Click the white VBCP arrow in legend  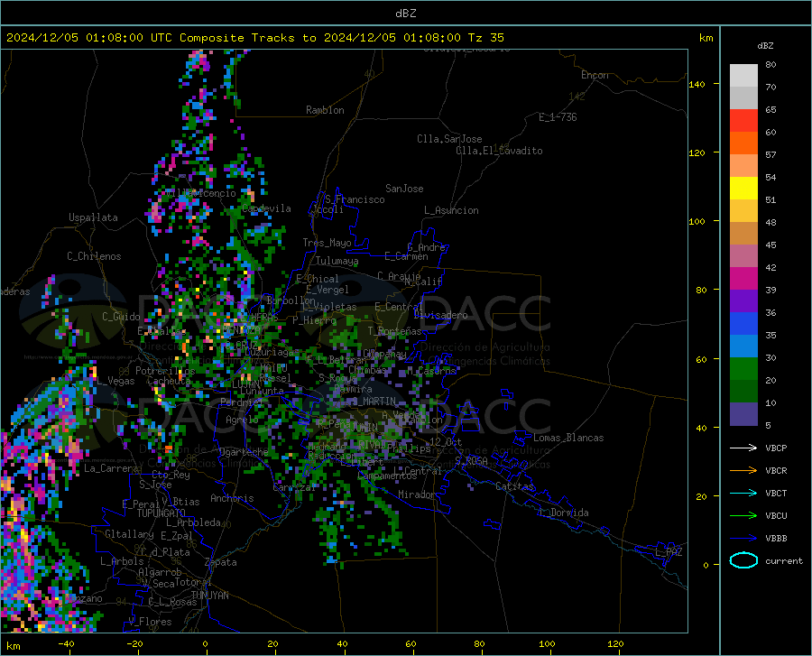[x=743, y=448]
